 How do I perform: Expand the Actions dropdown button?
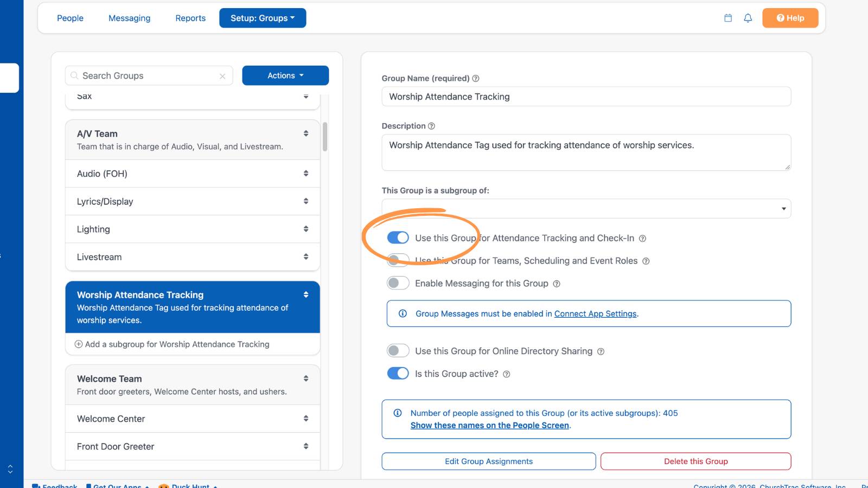pyautogui.click(x=285, y=75)
